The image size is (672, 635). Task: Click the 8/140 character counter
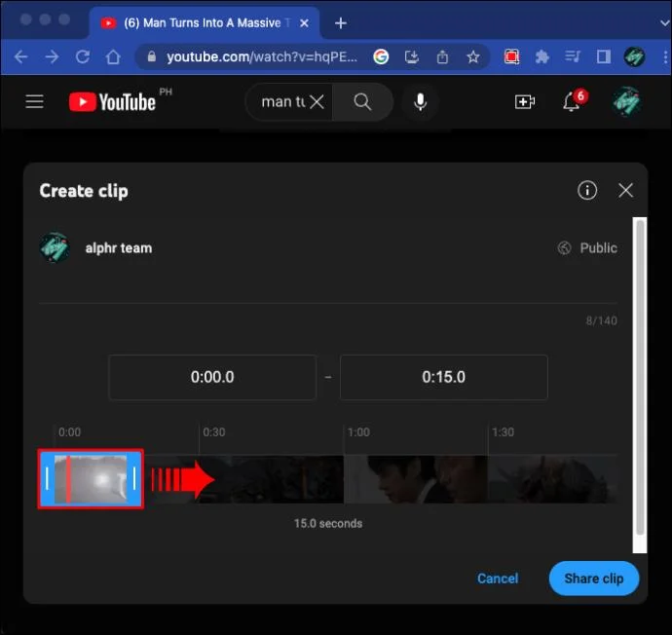pos(602,320)
